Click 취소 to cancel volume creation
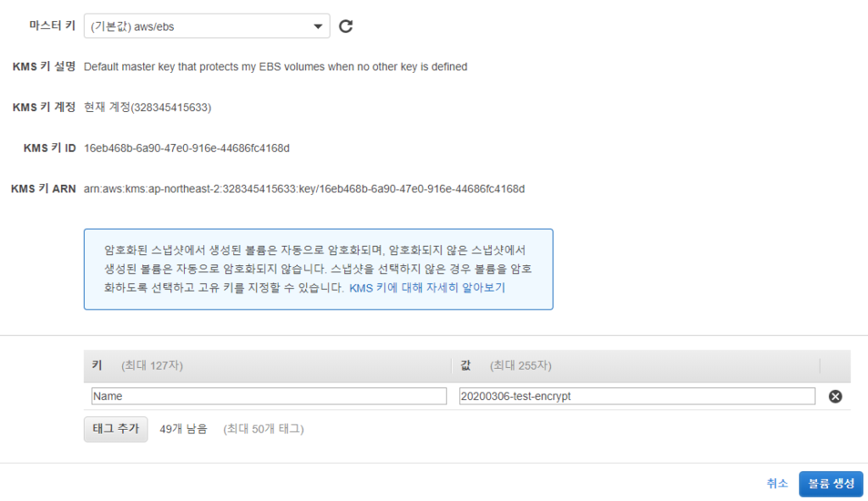 click(x=777, y=483)
